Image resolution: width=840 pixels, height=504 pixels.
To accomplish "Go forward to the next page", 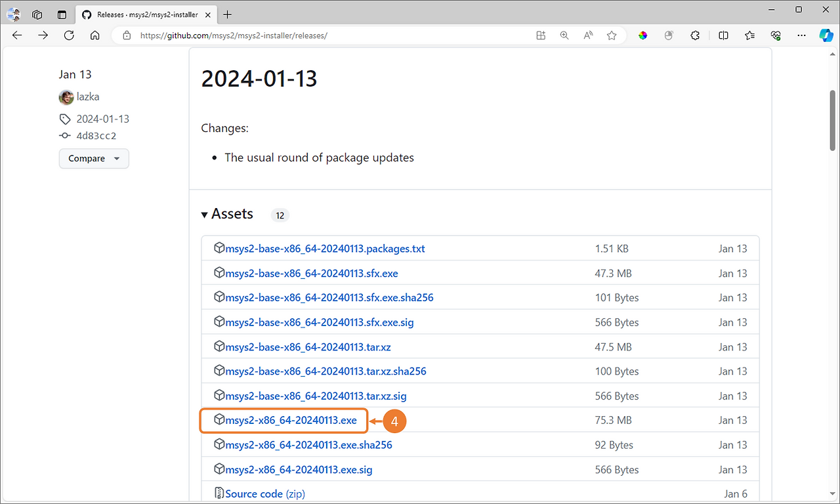I will click(43, 35).
